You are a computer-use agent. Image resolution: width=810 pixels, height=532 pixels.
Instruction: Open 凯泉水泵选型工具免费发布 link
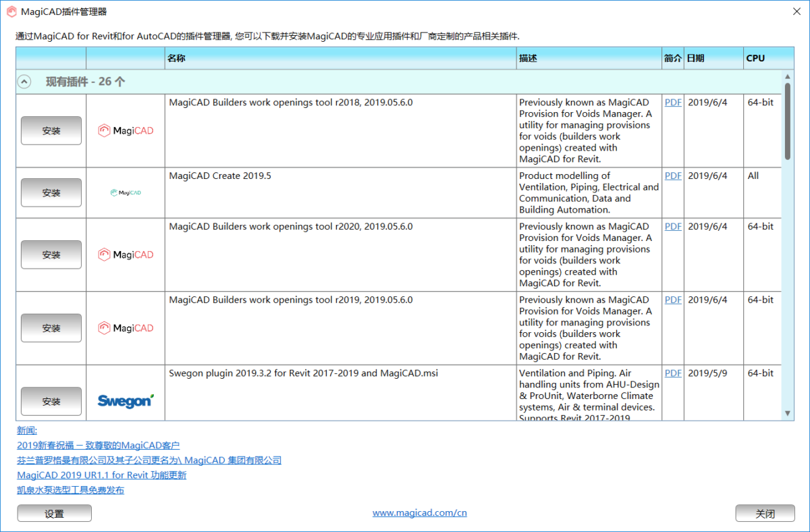[71, 490]
